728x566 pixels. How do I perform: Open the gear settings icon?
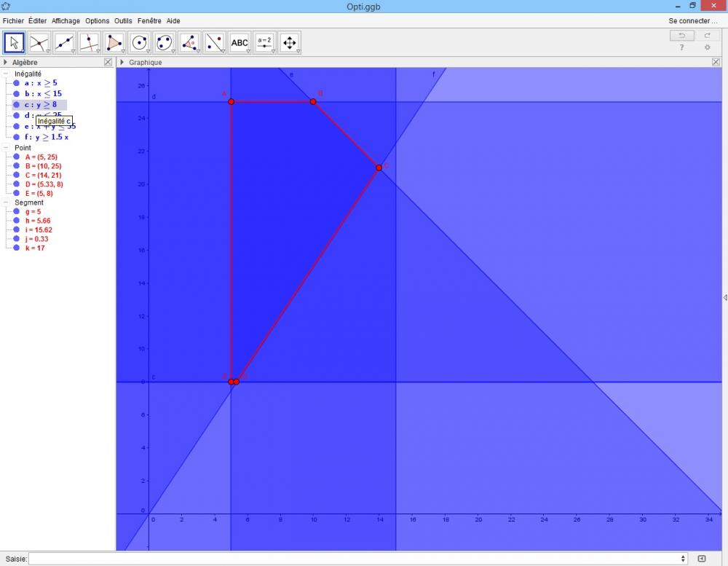707,47
